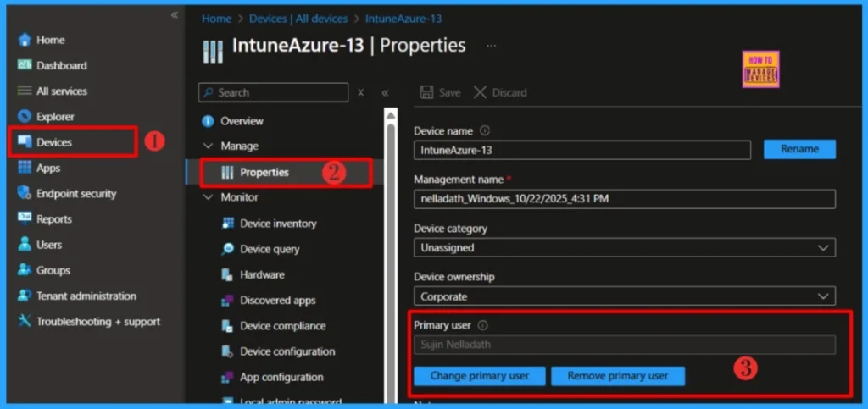Open Overview page of the device
The height and width of the screenshot is (409, 868).
point(242,121)
